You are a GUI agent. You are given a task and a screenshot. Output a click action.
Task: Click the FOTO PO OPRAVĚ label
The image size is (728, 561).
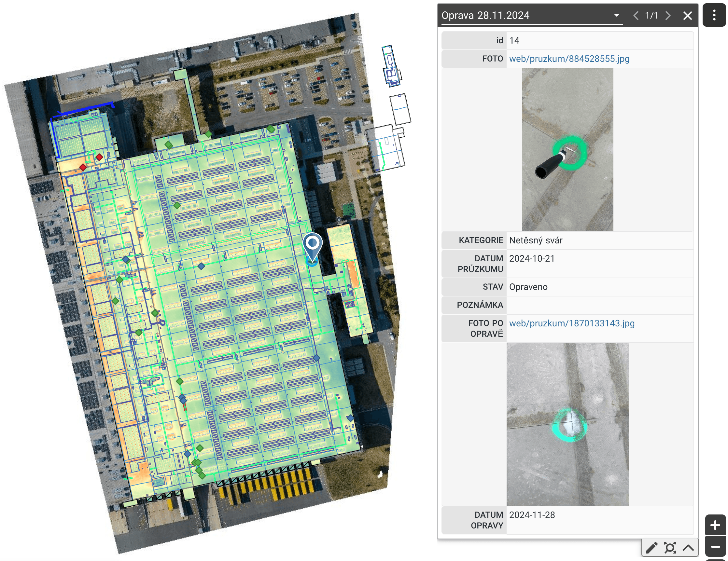[x=486, y=328]
